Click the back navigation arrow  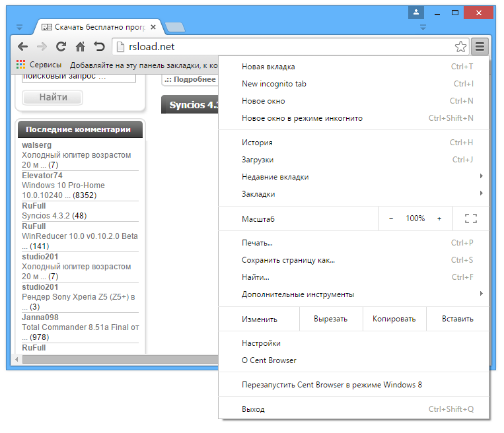pyautogui.click(x=23, y=47)
